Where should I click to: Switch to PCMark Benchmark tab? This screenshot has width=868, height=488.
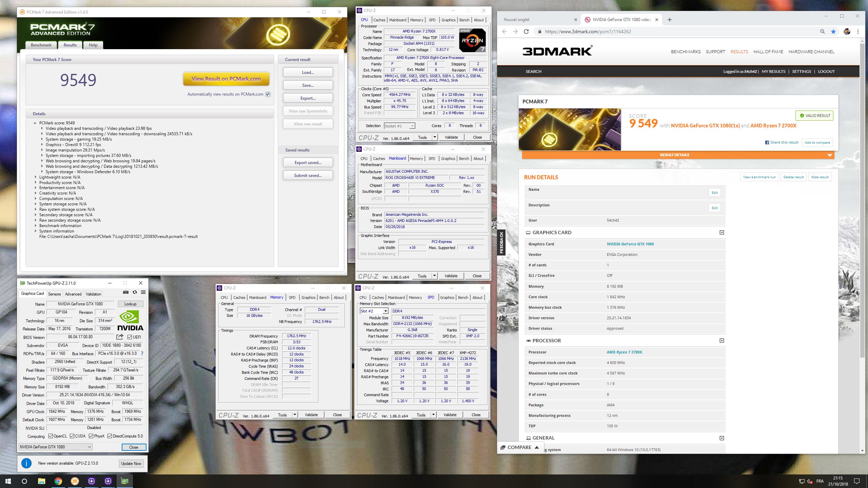[x=41, y=45]
